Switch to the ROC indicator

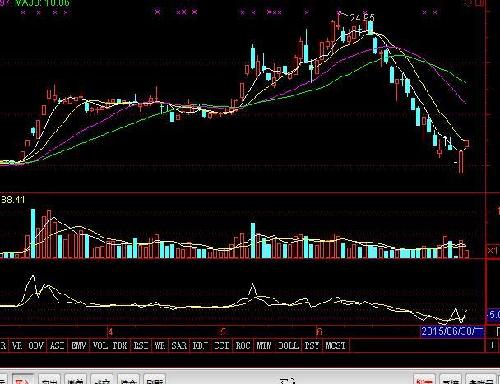point(243,345)
